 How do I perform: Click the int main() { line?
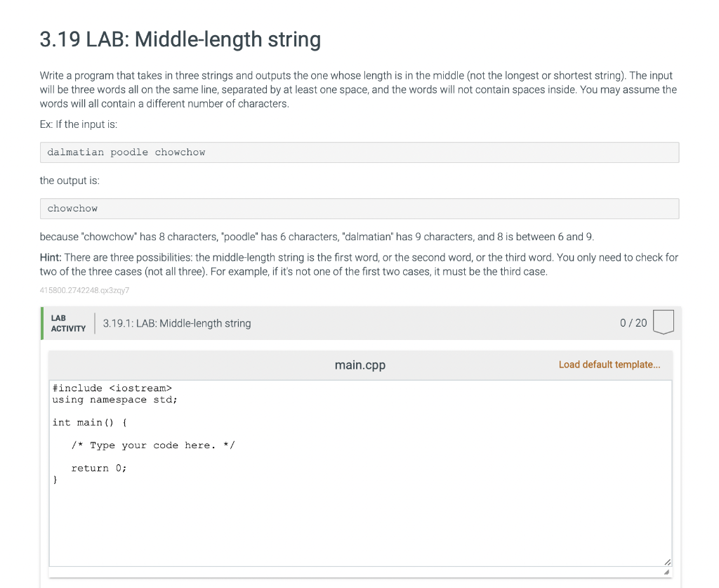coord(89,422)
